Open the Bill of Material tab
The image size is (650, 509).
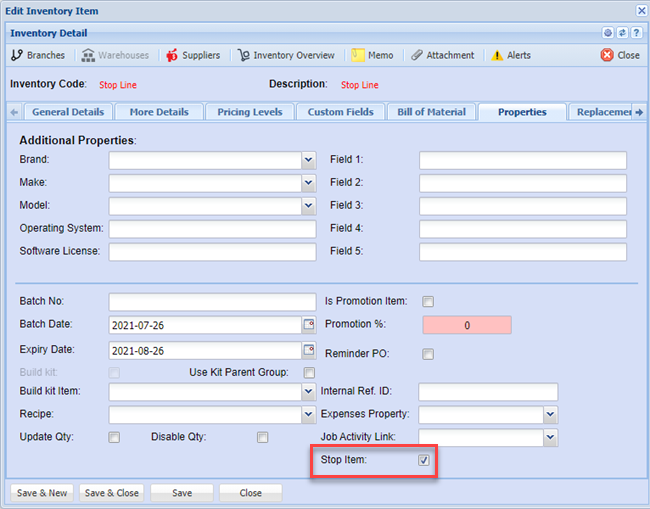[x=431, y=112]
